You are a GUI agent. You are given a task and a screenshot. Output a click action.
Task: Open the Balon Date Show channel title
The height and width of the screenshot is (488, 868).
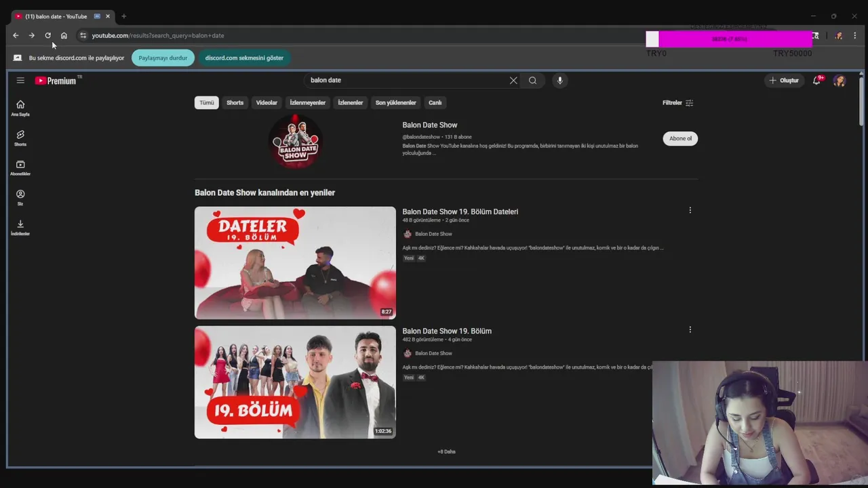(430, 125)
